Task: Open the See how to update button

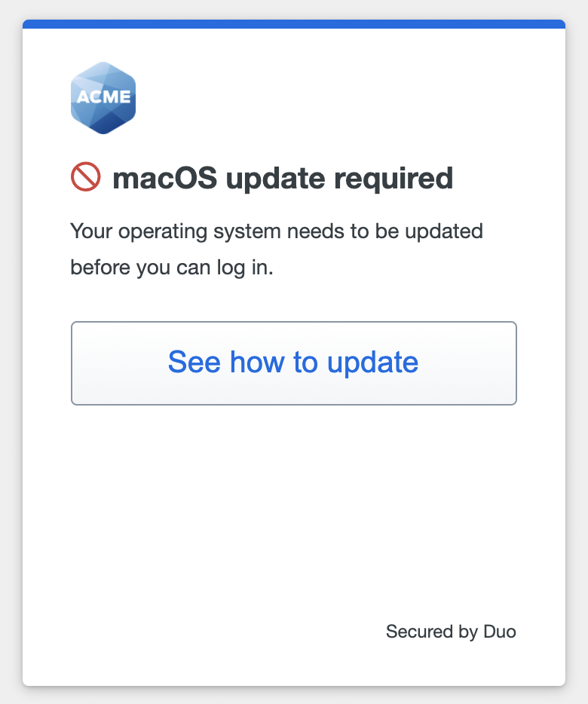Action: click(x=294, y=363)
